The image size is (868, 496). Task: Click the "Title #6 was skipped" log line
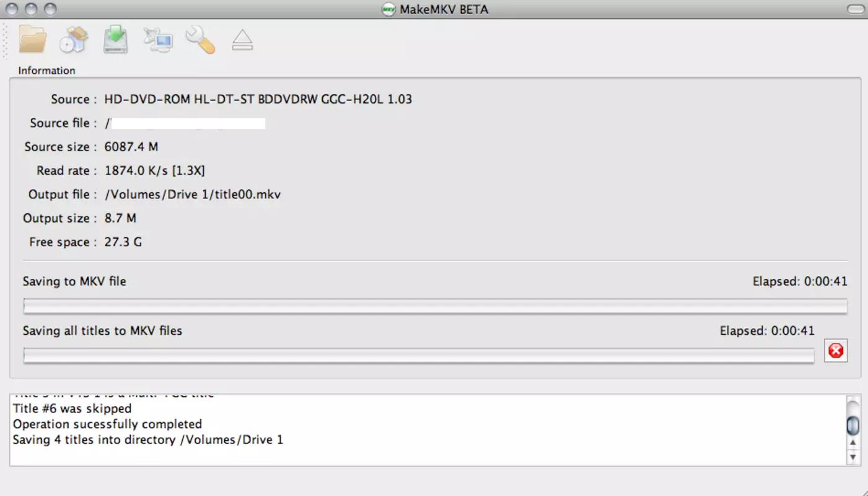(72, 409)
